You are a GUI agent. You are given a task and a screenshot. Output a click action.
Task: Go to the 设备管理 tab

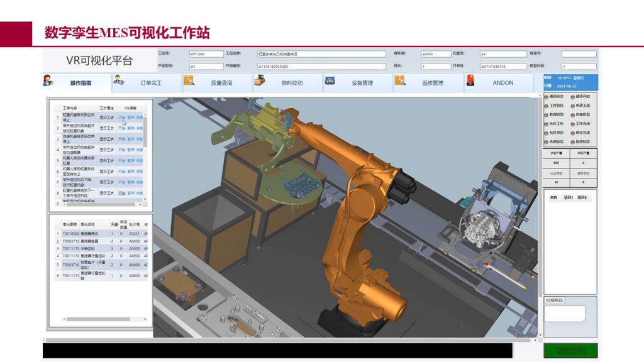coord(358,83)
